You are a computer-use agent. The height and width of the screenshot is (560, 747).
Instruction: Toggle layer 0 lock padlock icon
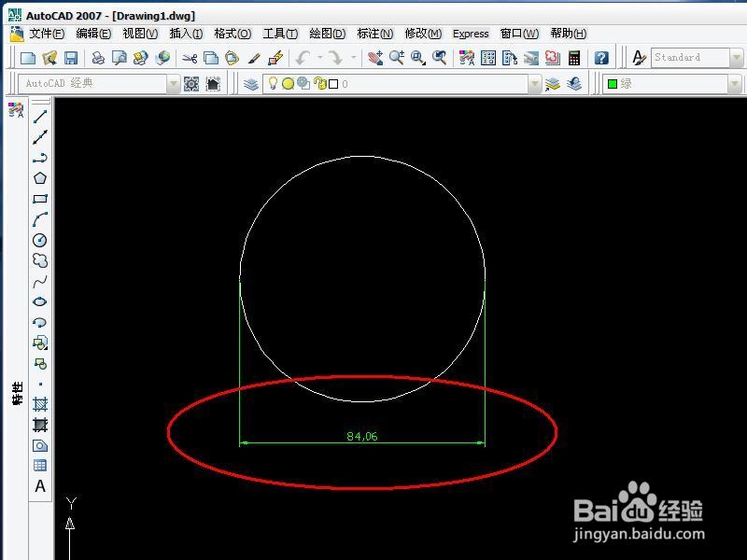[320, 83]
